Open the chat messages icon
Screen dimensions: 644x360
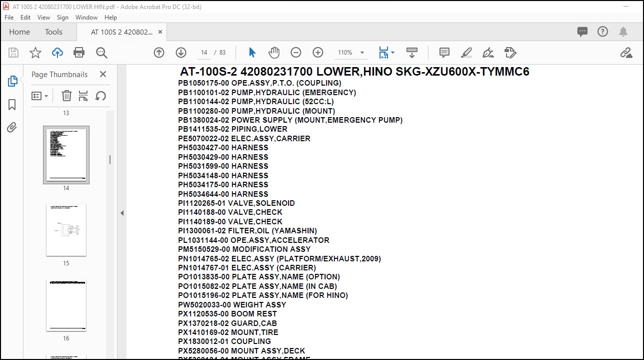pyautogui.click(x=582, y=32)
